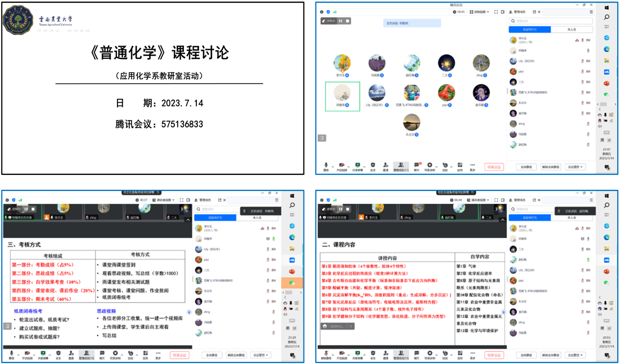The height and width of the screenshot is (364, 620).
Task: Toggle 开启视频 camera in the 考核方式 meeting
Action: tap(27, 354)
